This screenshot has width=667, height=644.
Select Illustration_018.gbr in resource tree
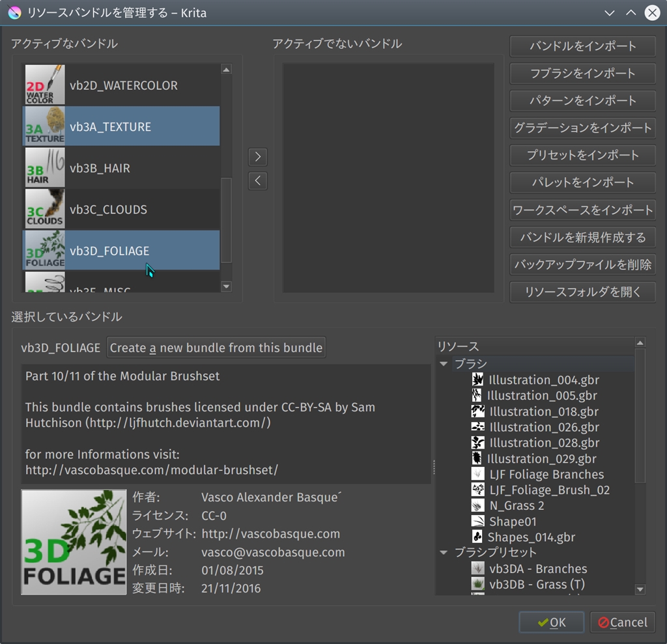(544, 412)
